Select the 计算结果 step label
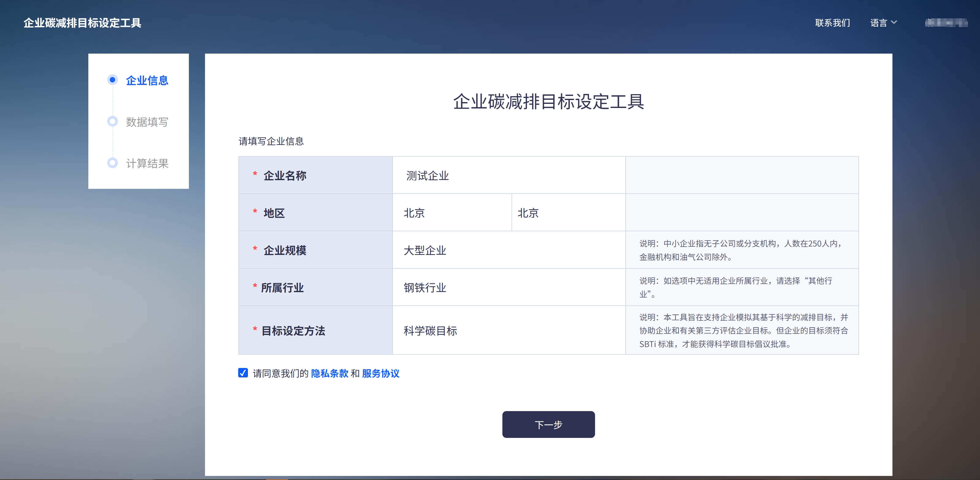This screenshot has height=480, width=980. [147, 164]
